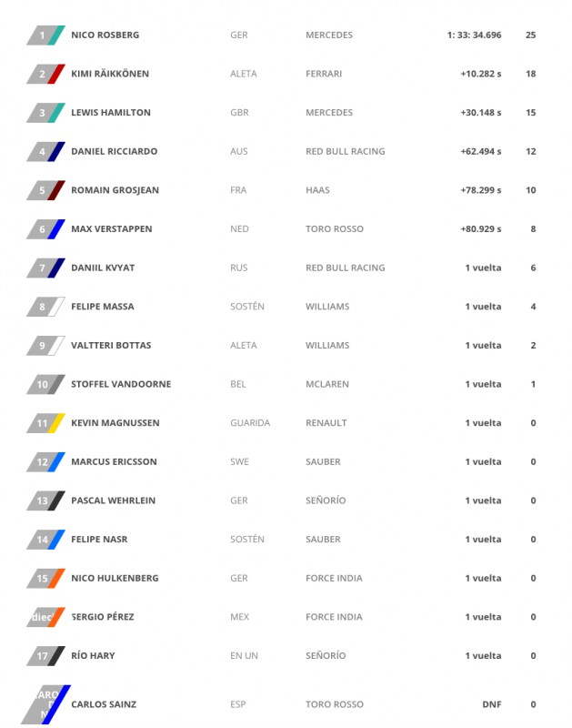Select the 25 points value
This screenshot has width=572, height=728.
(531, 35)
